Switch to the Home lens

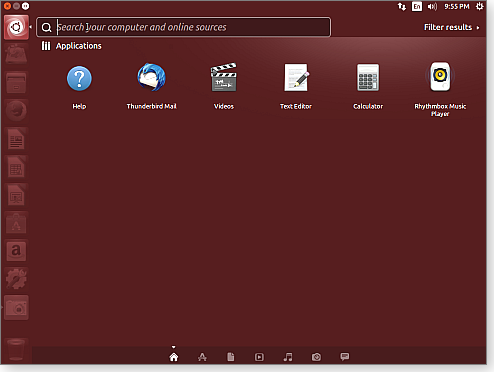(x=174, y=357)
